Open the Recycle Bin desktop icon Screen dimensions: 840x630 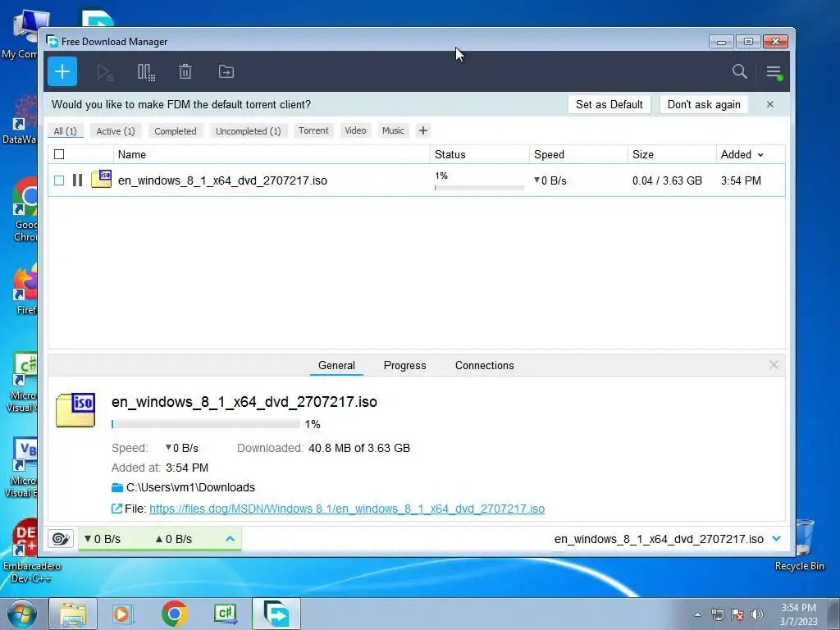click(x=801, y=545)
